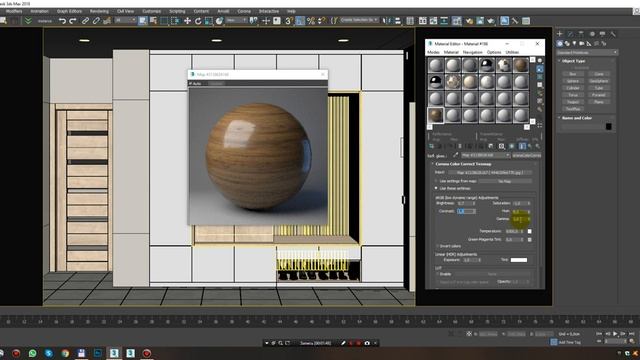The image size is (640, 360).
Task: Toggle the Angle Snap icon
Action: (300, 21)
